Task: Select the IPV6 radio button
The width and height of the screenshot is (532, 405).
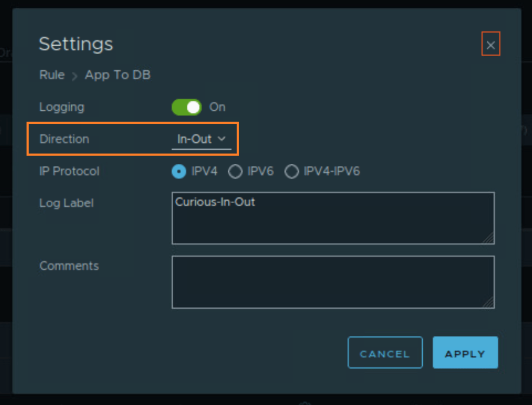Action: tap(236, 172)
